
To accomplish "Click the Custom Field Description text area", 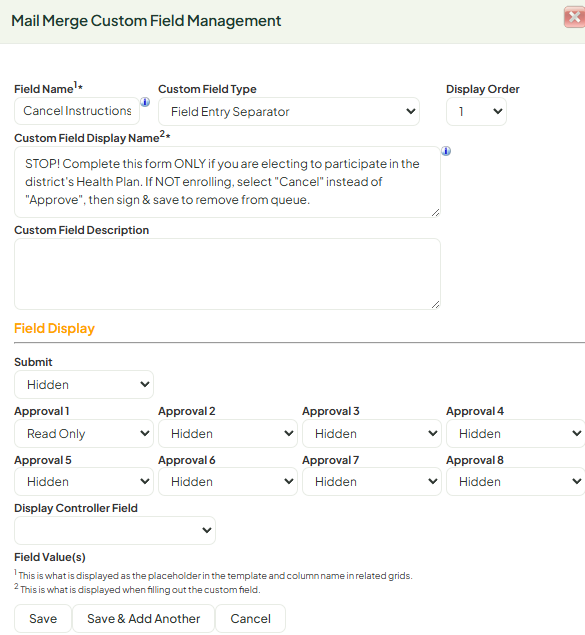I will [x=228, y=274].
